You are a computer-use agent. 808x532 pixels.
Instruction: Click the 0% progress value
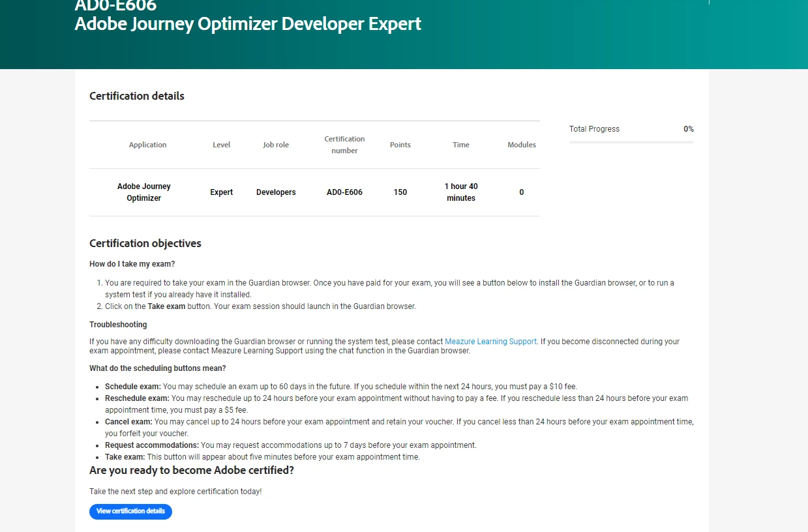pos(689,129)
